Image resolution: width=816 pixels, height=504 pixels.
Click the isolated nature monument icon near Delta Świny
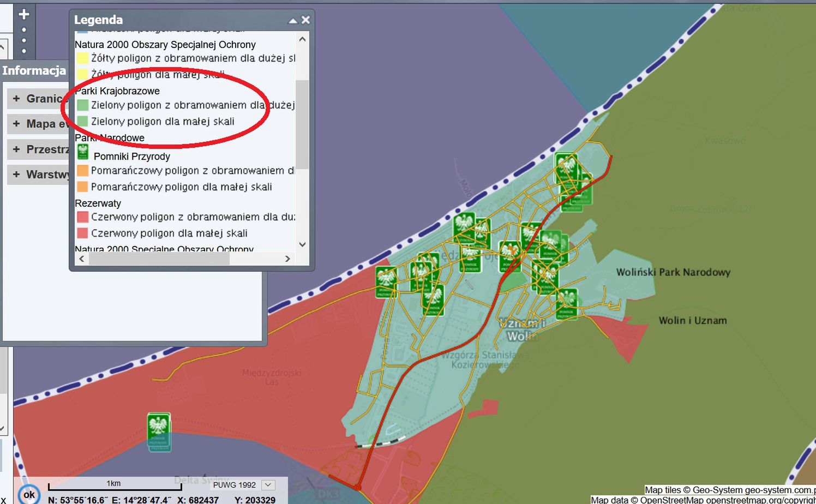click(159, 431)
